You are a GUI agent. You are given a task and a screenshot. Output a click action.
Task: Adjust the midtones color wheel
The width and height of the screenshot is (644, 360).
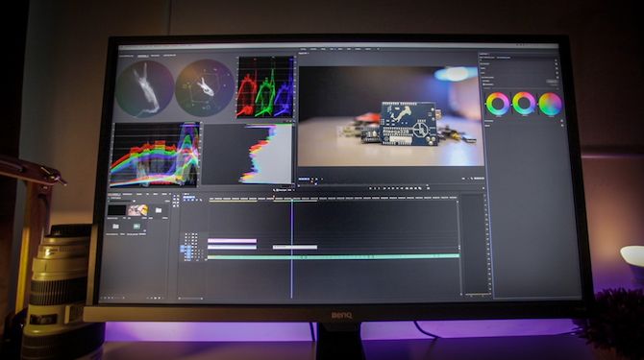coord(524,104)
